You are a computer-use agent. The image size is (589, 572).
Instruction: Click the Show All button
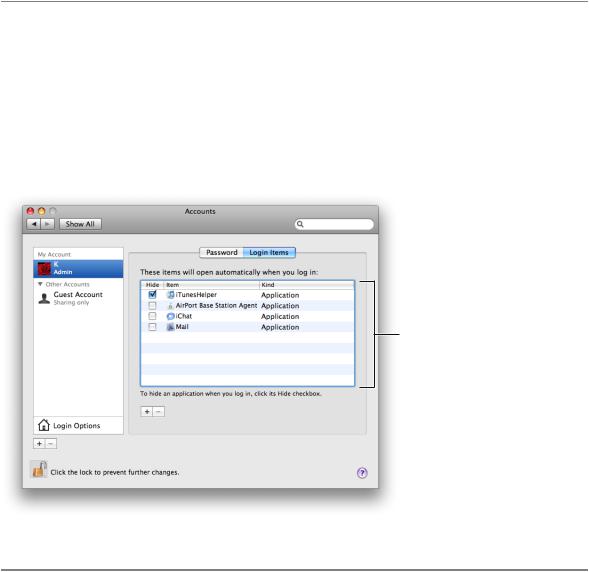click(x=80, y=224)
